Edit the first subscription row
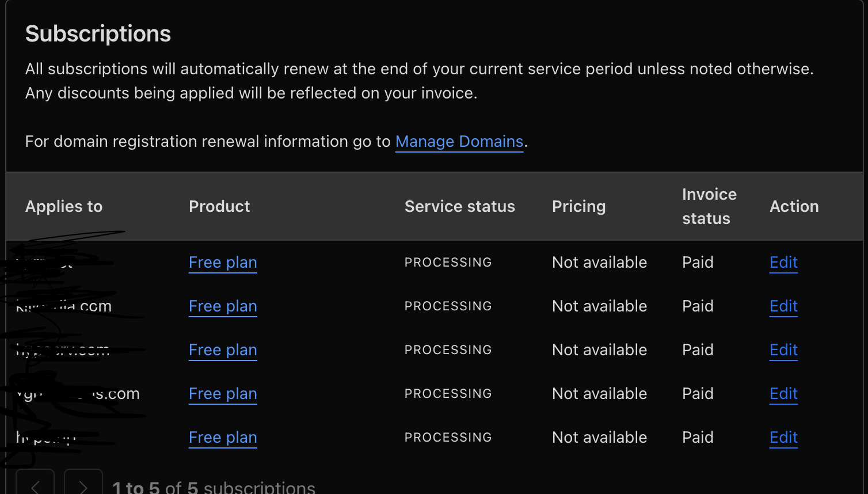The width and height of the screenshot is (868, 494). point(783,263)
